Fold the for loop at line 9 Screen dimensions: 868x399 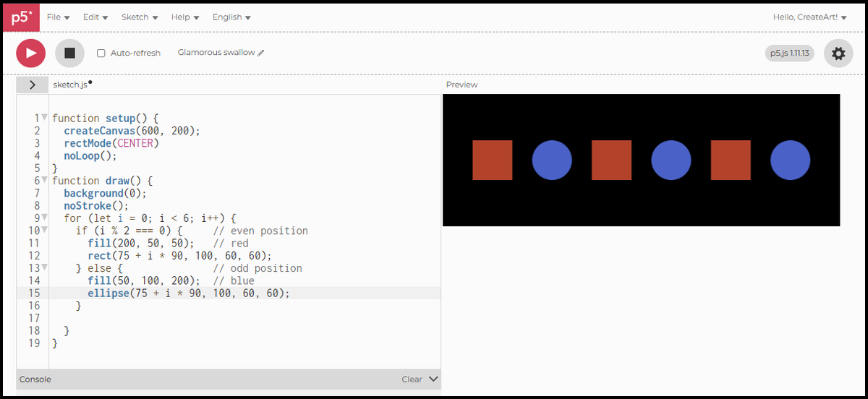44,218
